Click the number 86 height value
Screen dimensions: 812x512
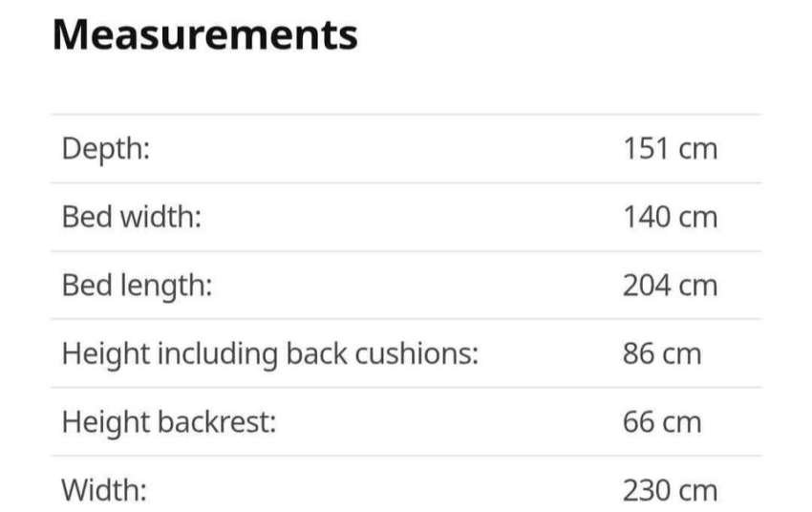[x=638, y=354]
